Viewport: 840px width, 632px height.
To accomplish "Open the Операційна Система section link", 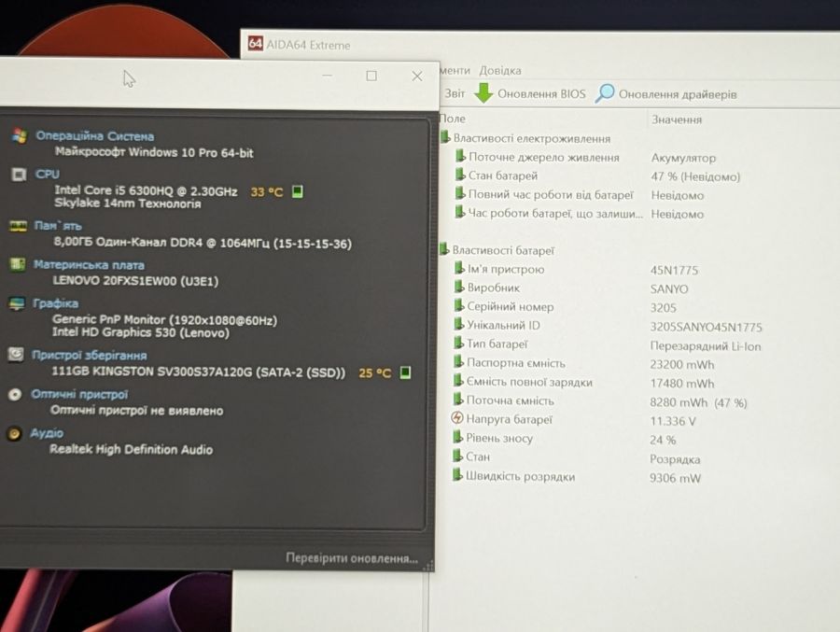I will [x=95, y=136].
